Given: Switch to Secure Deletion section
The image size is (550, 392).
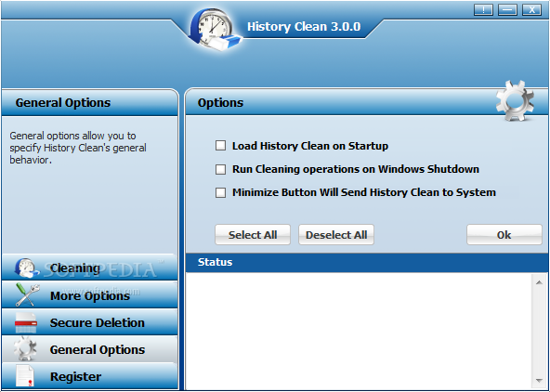Looking at the screenshot, I should [90, 322].
